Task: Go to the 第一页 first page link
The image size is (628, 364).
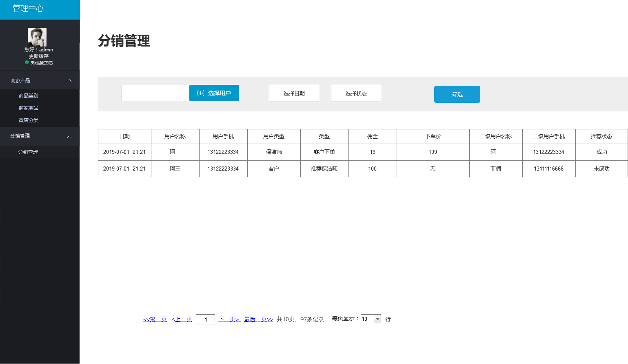Action: [x=155, y=319]
